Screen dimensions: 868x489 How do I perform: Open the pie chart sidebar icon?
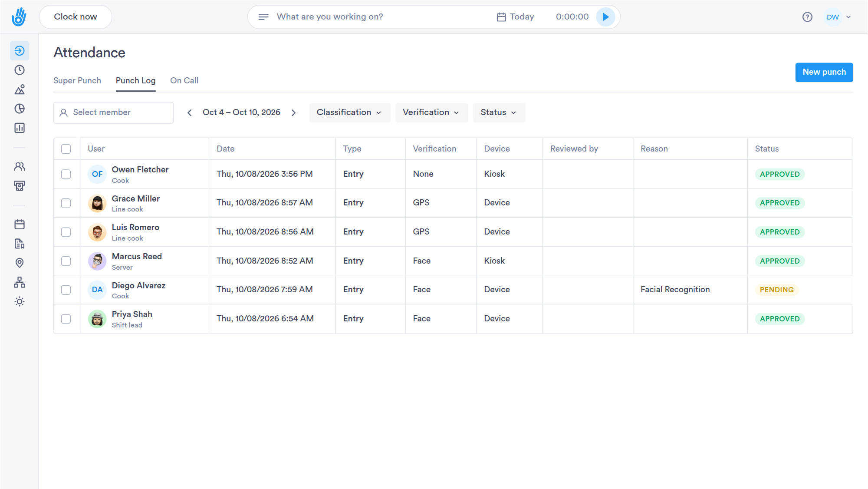click(x=20, y=109)
